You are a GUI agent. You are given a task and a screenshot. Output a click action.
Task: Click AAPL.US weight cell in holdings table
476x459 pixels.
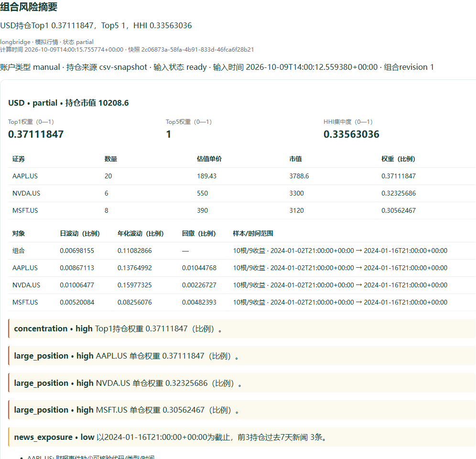click(x=399, y=176)
